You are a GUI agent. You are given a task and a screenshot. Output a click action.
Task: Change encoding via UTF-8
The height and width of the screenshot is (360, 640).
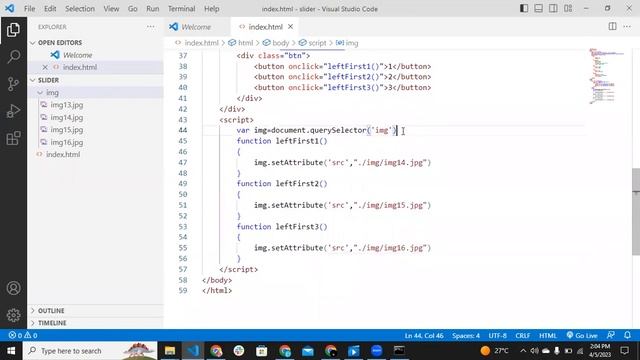(x=498, y=336)
